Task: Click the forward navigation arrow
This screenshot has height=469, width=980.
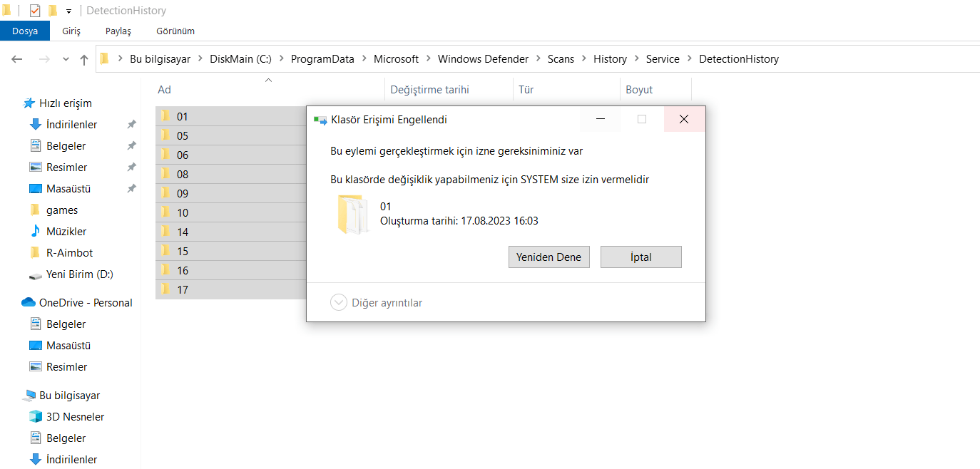Action: point(44,59)
